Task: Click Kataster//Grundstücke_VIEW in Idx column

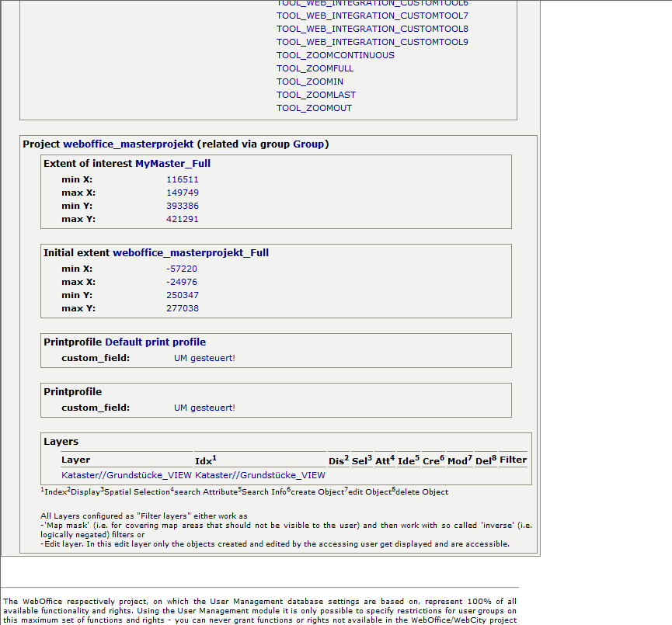Action: (x=259, y=475)
